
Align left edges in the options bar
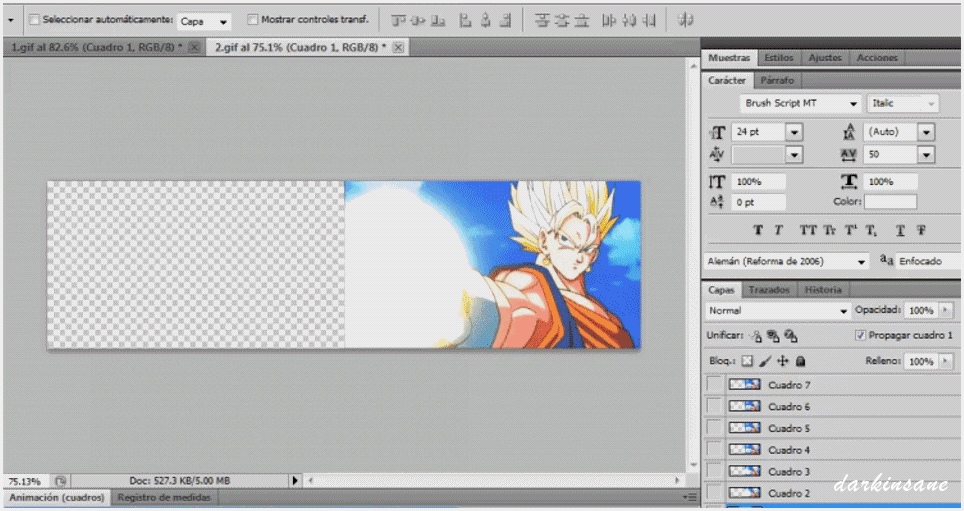(465, 20)
